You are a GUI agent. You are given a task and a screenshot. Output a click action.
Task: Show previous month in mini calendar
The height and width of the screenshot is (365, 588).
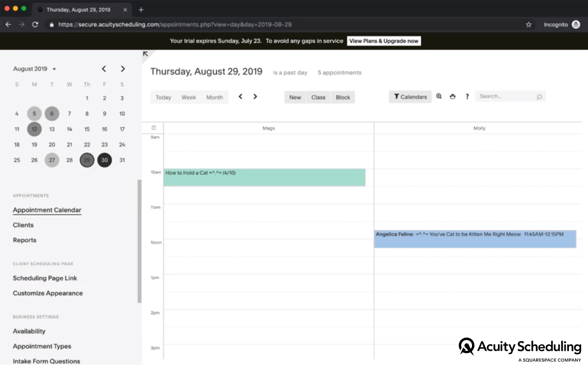104,69
